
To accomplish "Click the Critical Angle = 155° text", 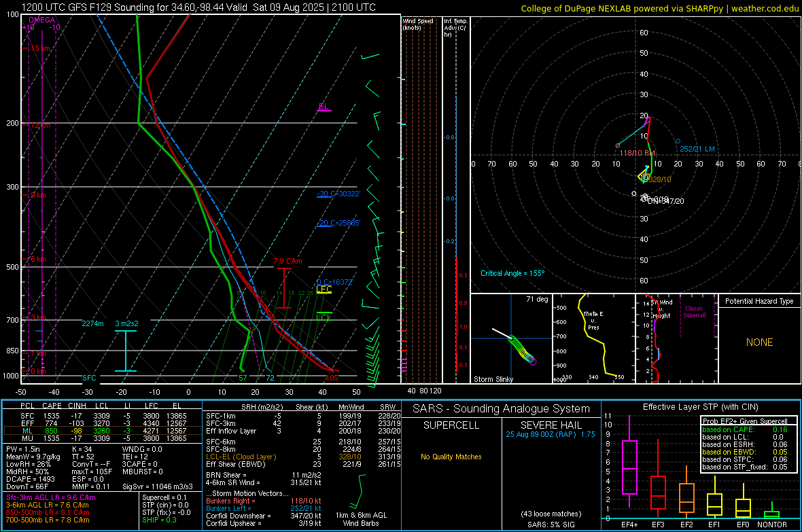I will (x=512, y=273).
